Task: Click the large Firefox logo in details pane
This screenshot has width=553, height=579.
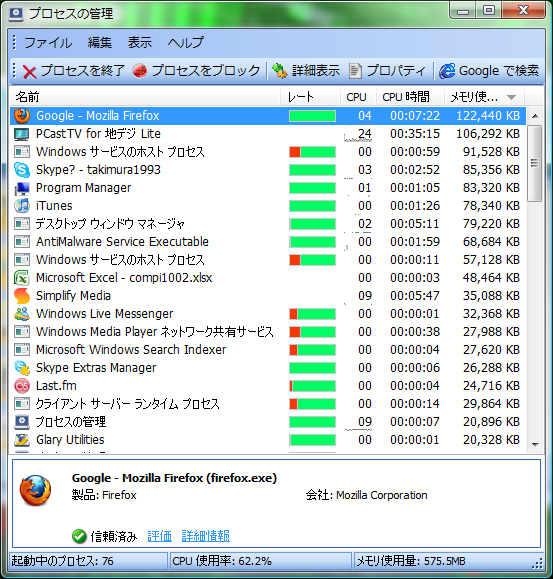Action: tap(35, 490)
